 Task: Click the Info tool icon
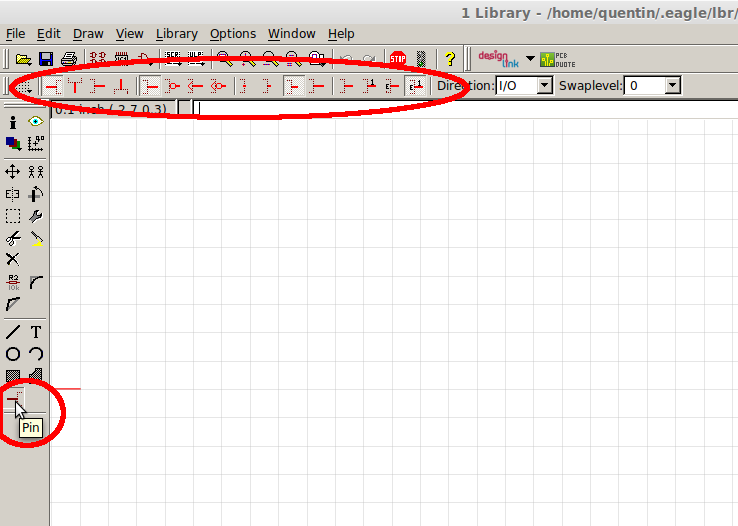coord(13,122)
